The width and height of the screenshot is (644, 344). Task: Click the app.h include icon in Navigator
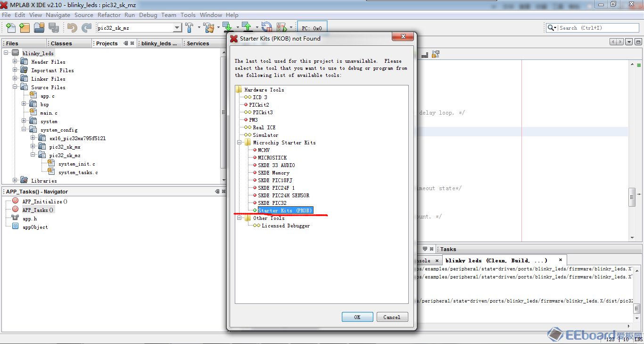tap(15, 218)
